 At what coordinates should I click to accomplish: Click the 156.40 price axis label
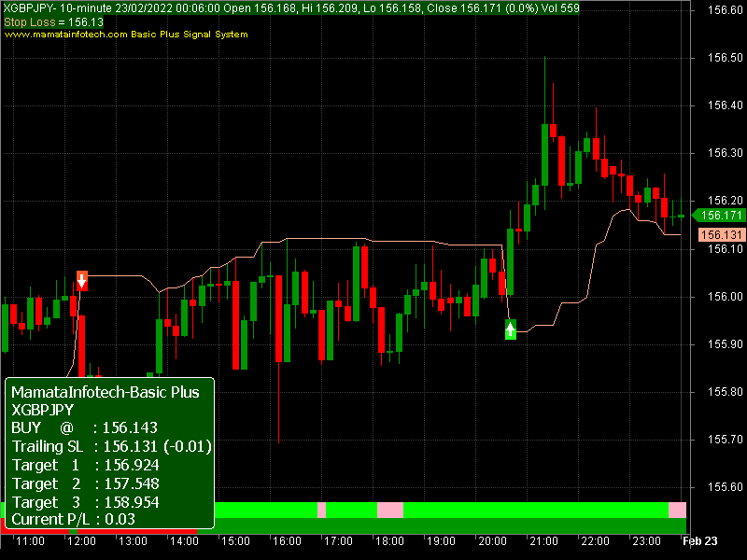726,105
